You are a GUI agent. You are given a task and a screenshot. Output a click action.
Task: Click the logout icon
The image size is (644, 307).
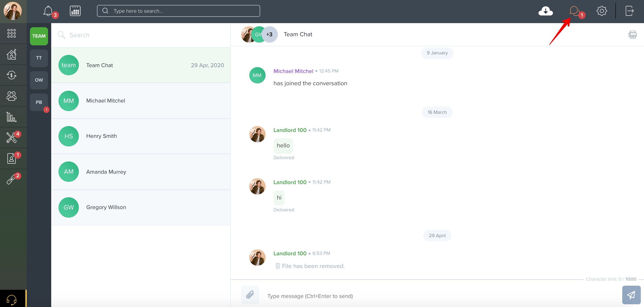629,11
